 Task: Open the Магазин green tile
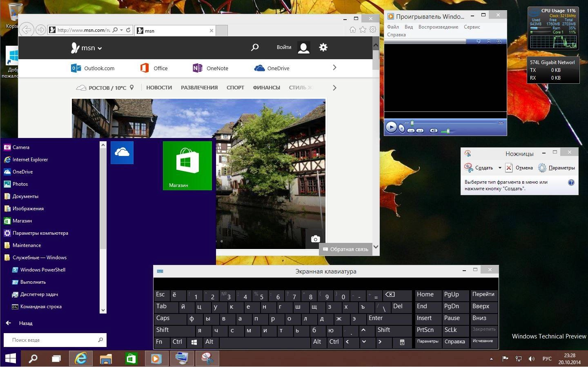click(187, 165)
